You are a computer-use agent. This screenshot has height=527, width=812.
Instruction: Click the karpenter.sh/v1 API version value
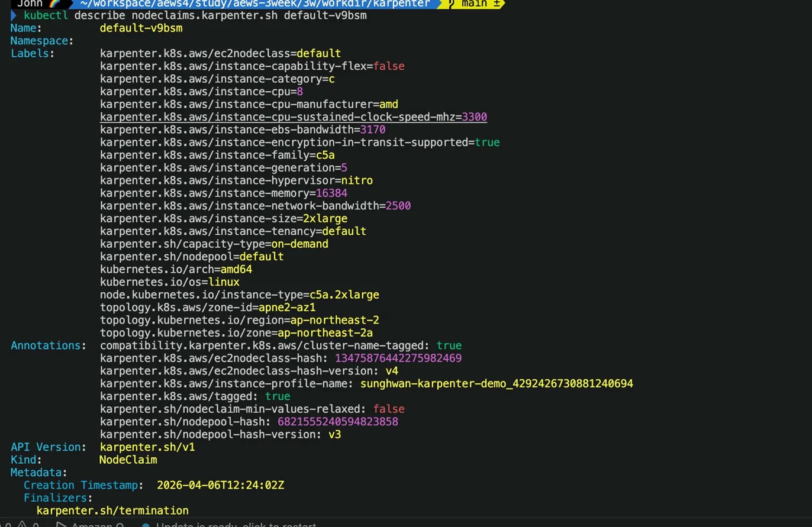pyautogui.click(x=147, y=447)
